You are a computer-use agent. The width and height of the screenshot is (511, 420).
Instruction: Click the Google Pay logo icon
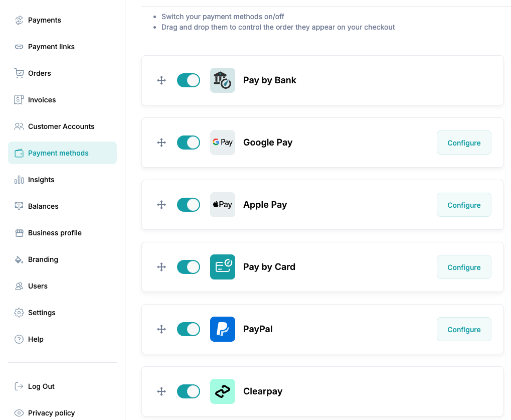tap(222, 143)
